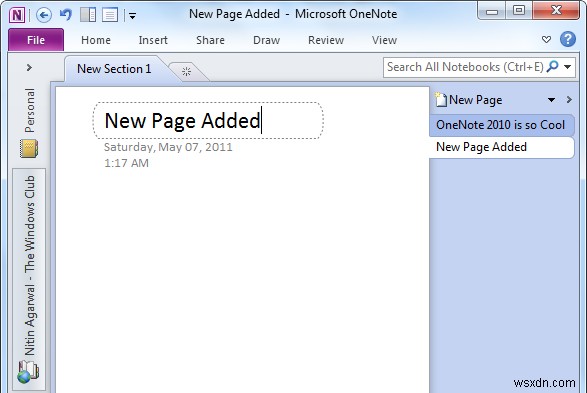Open the Share ribbon tab

tap(210, 40)
